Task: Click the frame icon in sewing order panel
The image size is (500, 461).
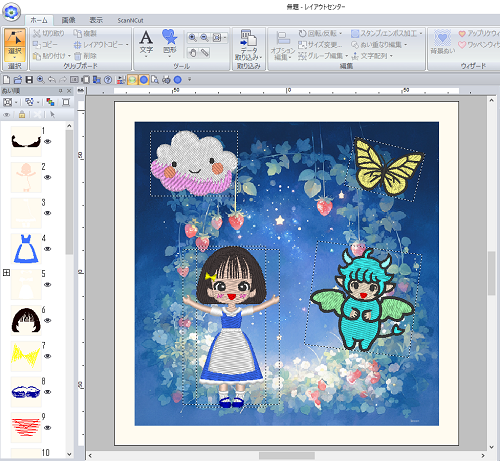Action: 66,102
